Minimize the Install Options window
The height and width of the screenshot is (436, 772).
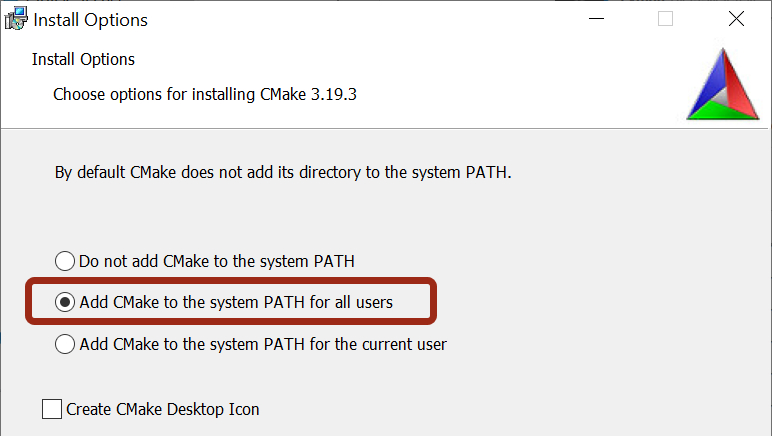594,19
